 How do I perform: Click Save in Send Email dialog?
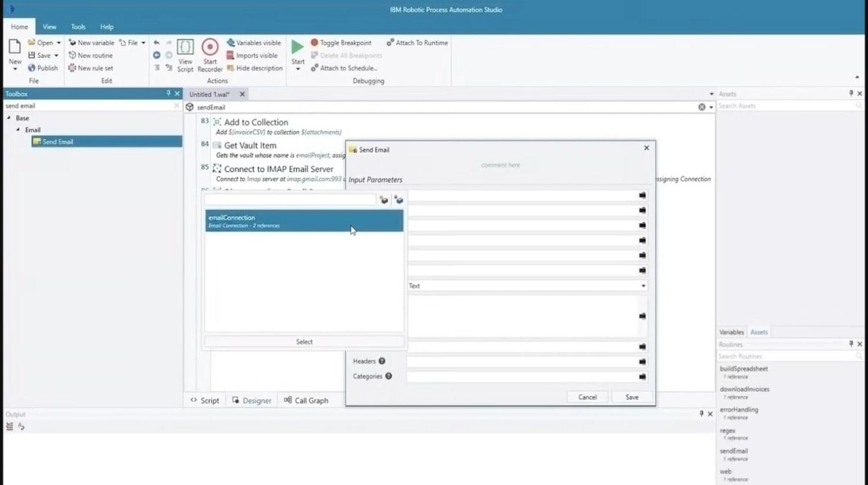tap(632, 397)
